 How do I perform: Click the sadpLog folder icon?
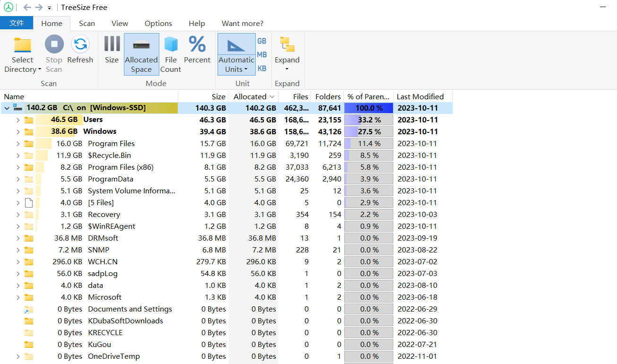29,274
